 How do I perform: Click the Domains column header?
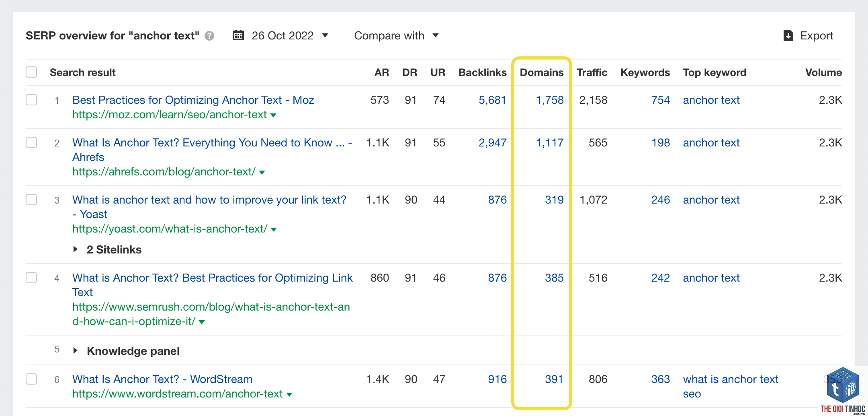click(x=542, y=72)
